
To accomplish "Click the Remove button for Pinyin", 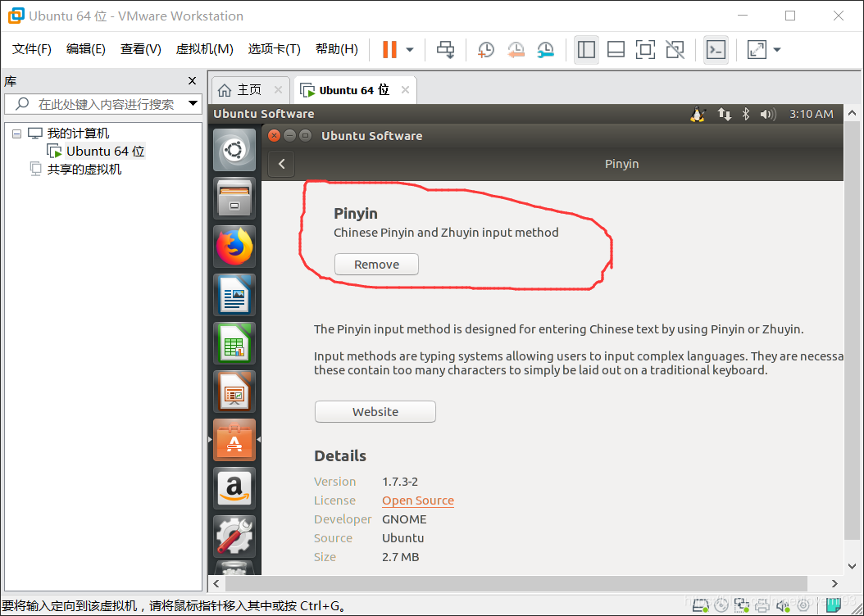I will pyautogui.click(x=376, y=265).
